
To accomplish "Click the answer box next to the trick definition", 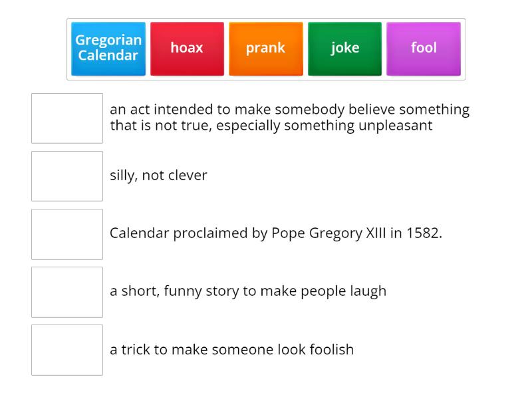I will [x=66, y=349].
